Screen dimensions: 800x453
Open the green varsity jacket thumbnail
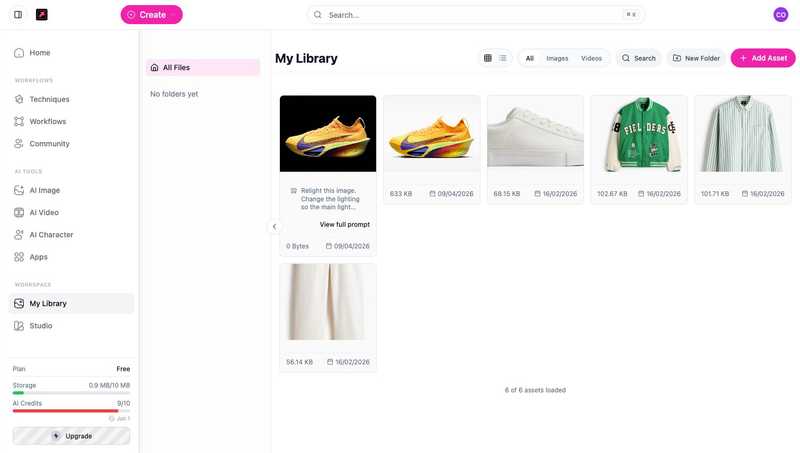point(639,134)
